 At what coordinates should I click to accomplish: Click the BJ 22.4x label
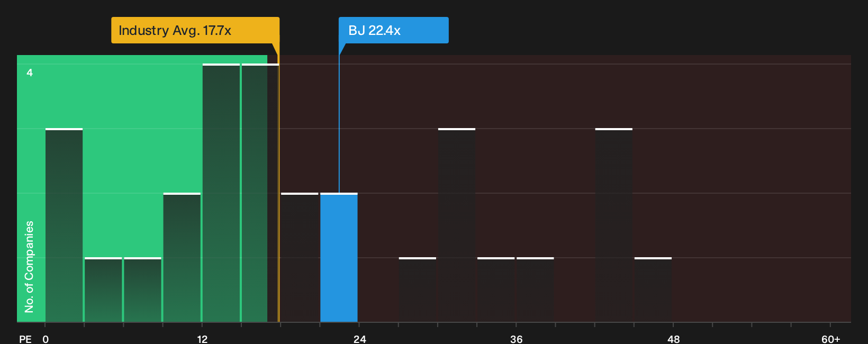click(394, 30)
